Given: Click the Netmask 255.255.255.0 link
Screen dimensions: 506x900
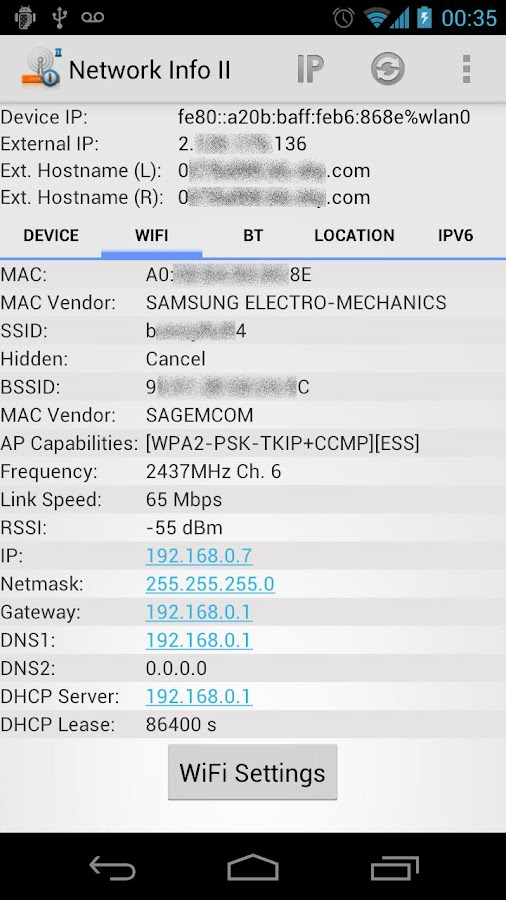Looking at the screenshot, I should coord(210,584).
